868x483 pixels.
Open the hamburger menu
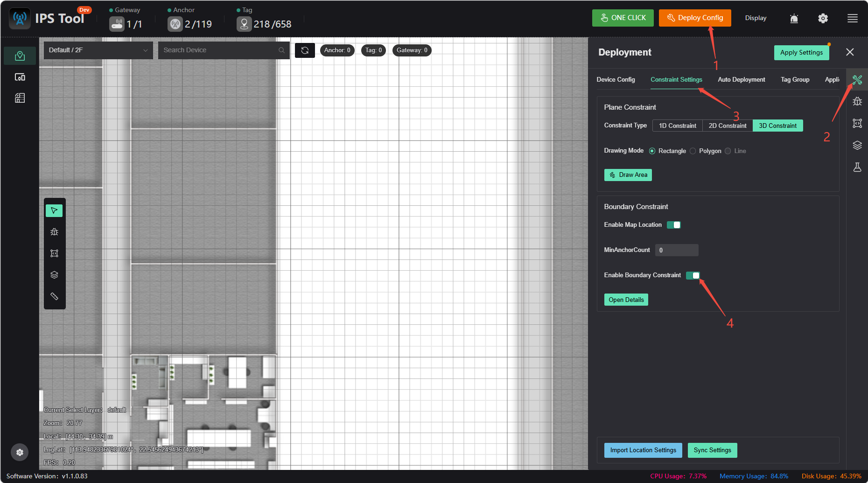point(852,18)
